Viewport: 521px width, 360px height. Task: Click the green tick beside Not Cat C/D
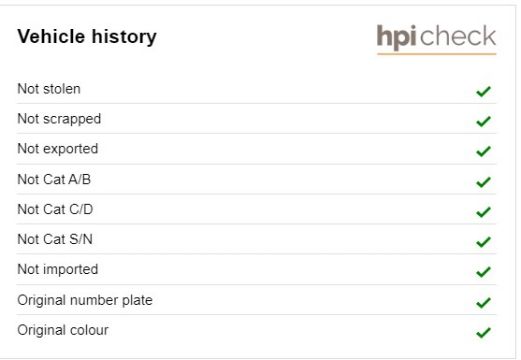click(x=483, y=212)
